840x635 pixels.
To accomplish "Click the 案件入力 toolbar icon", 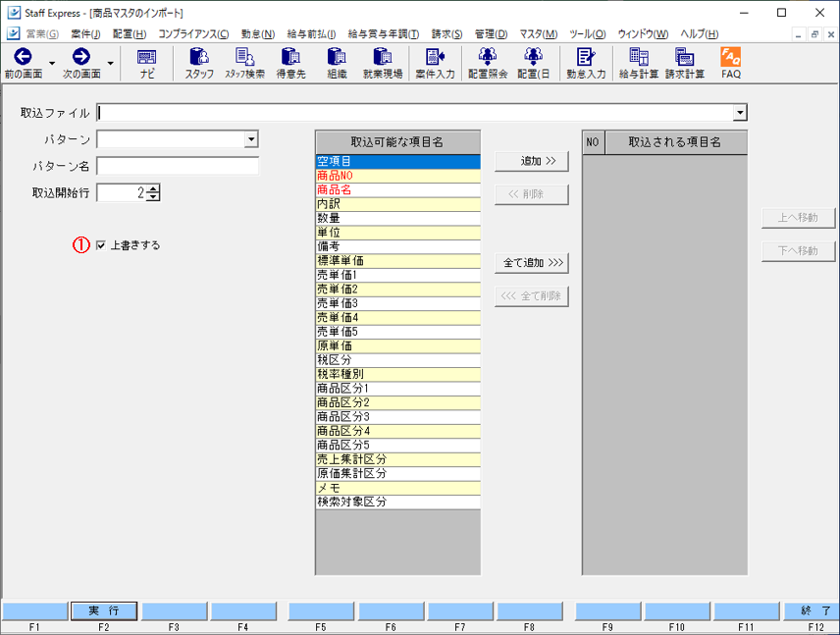I will point(435,59).
